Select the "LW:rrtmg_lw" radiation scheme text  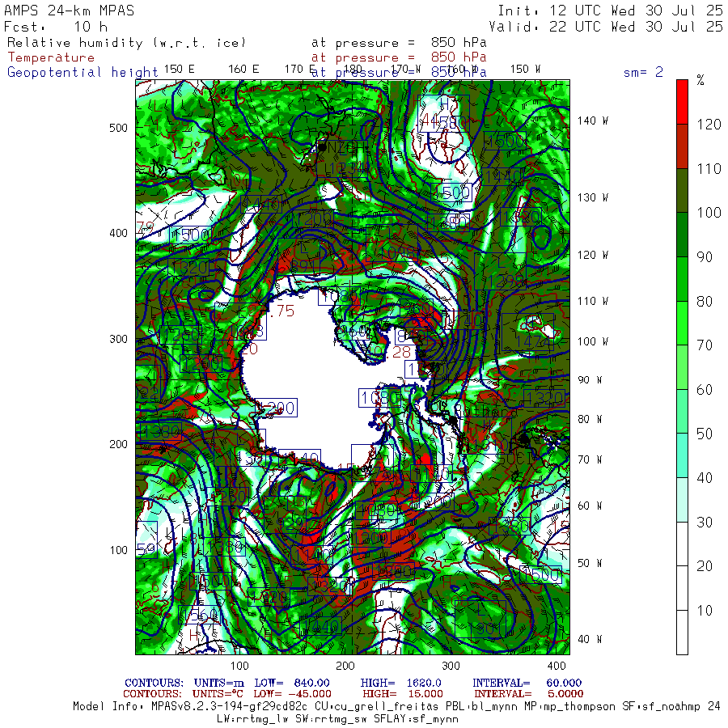pos(252,719)
